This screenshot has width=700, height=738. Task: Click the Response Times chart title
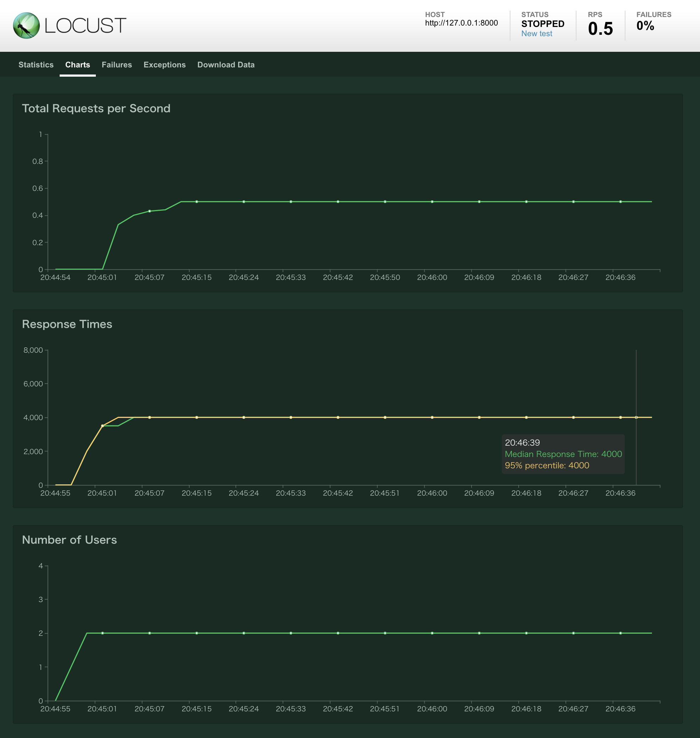coord(67,324)
